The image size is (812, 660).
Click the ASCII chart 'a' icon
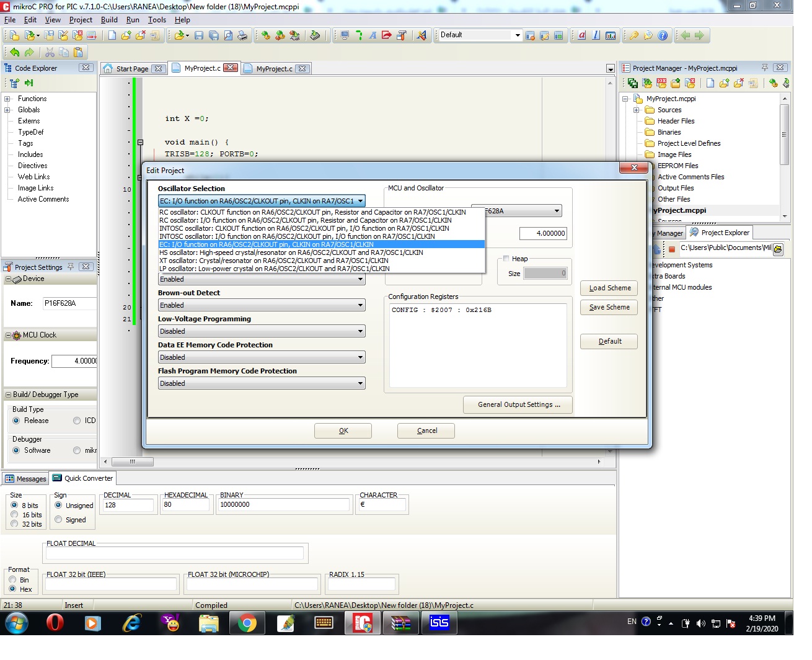(x=582, y=35)
